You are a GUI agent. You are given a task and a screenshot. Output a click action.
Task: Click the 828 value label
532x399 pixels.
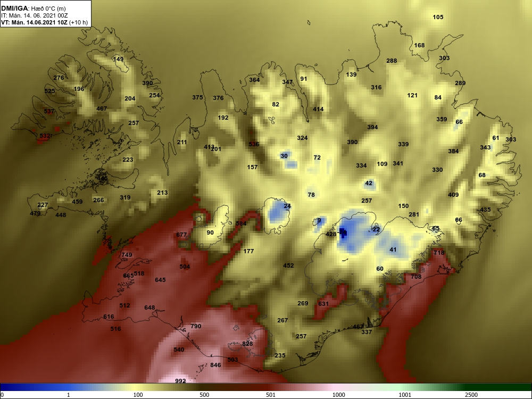[247, 344]
